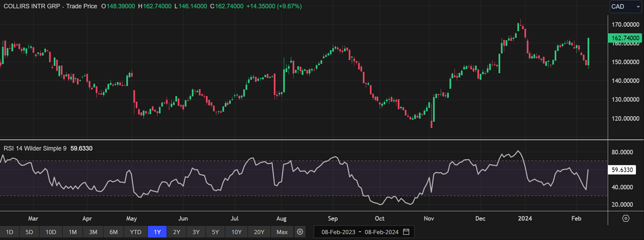Image resolution: width=644 pixels, height=240 pixels.
Task: Switch to the 2Y range
Action: (176, 232)
